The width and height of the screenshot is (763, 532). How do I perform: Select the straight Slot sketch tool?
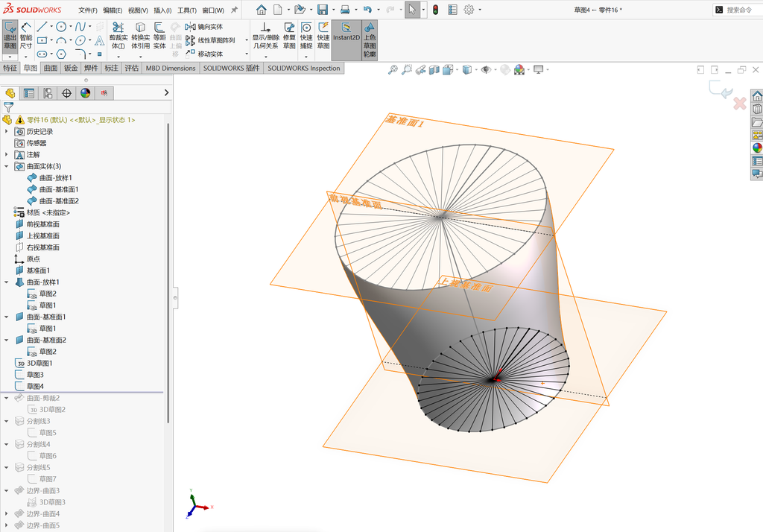pos(42,54)
